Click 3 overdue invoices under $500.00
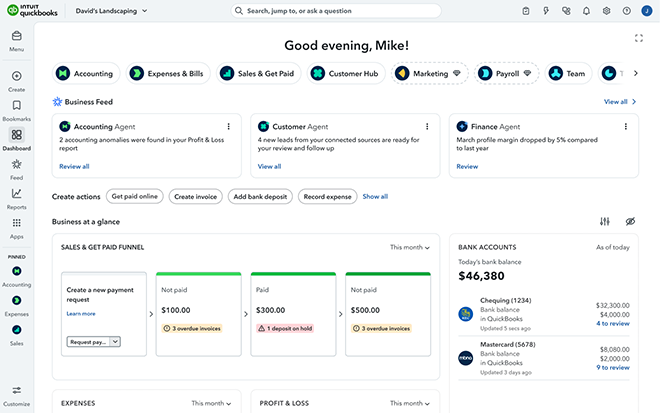This screenshot has width=660, height=413. [381, 328]
